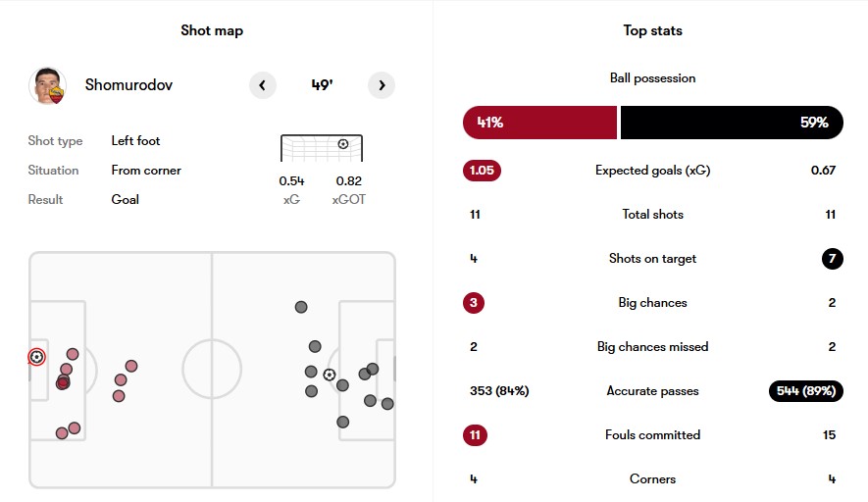
Task: Select the far-right gray shot dot near goal line
Action: [x=387, y=404]
